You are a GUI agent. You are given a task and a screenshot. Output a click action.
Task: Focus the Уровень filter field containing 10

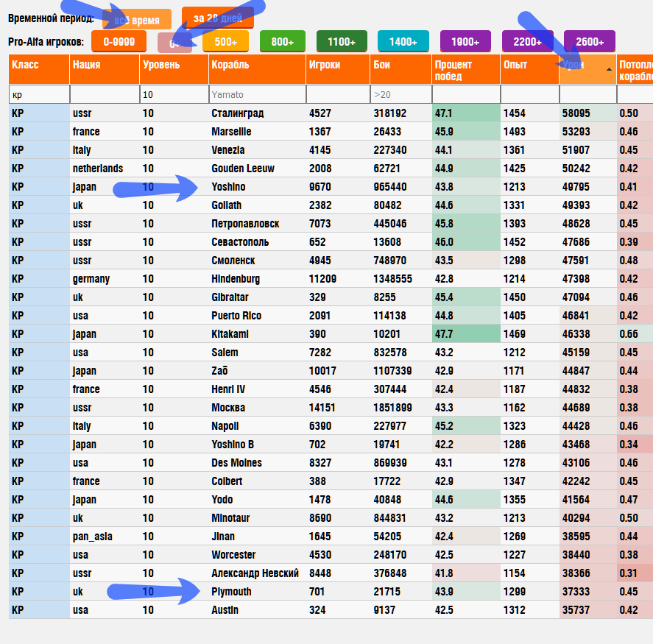point(174,94)
